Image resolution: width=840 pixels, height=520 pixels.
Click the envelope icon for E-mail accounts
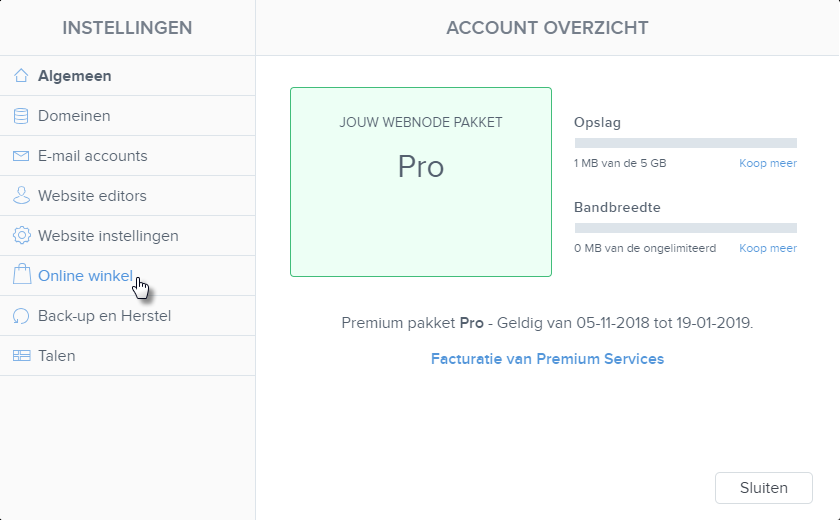21,156
